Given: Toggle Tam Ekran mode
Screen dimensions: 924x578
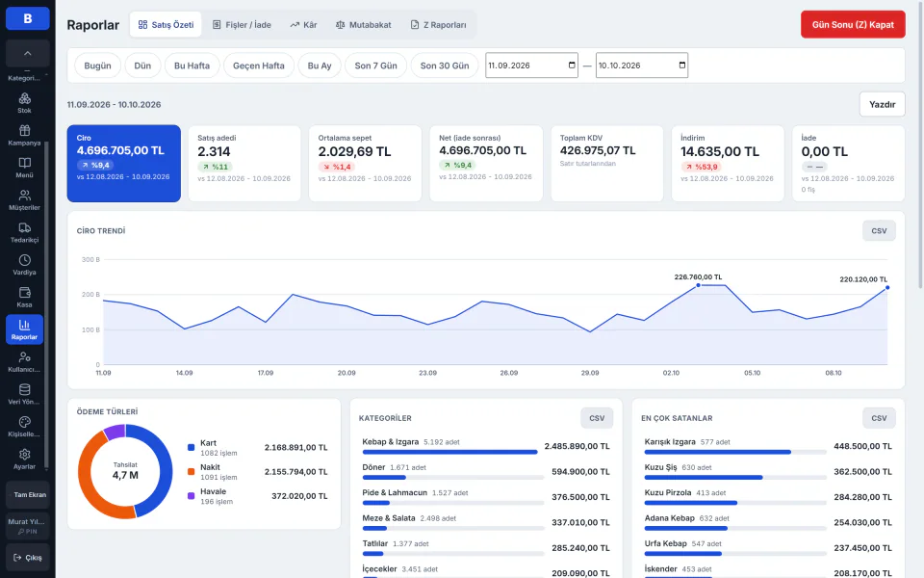Looking at the screenshot, I should click(27, 494).
